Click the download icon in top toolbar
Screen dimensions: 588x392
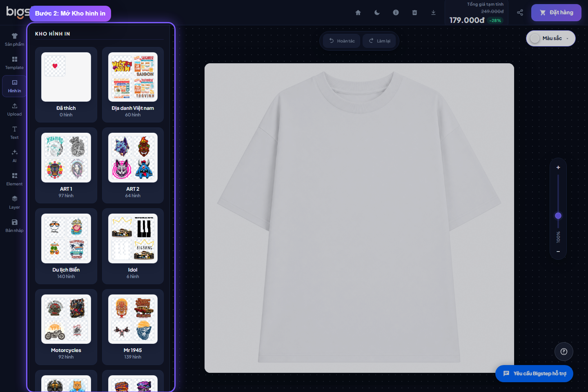coord(433,13)
